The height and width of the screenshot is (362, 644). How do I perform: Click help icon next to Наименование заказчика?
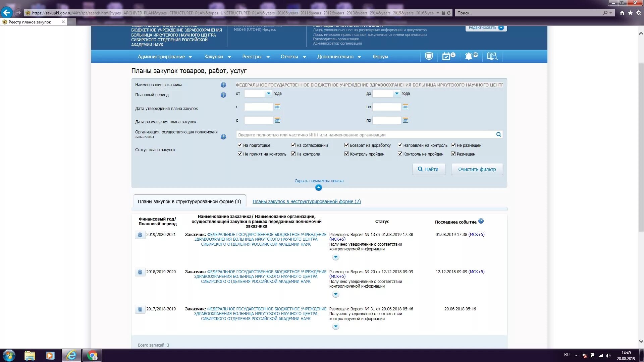223,85
